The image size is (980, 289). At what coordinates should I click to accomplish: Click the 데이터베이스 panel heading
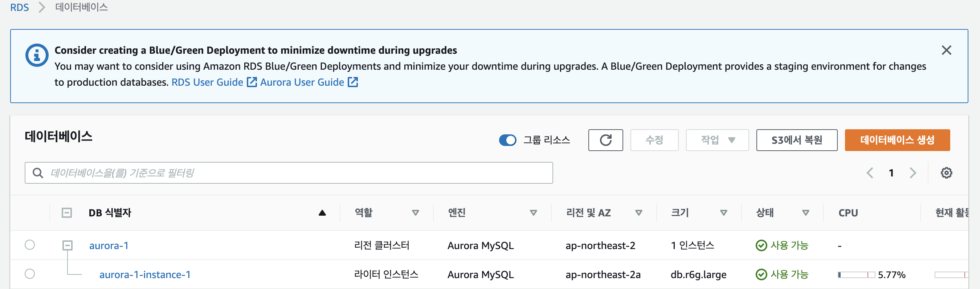tap(58, 136)
